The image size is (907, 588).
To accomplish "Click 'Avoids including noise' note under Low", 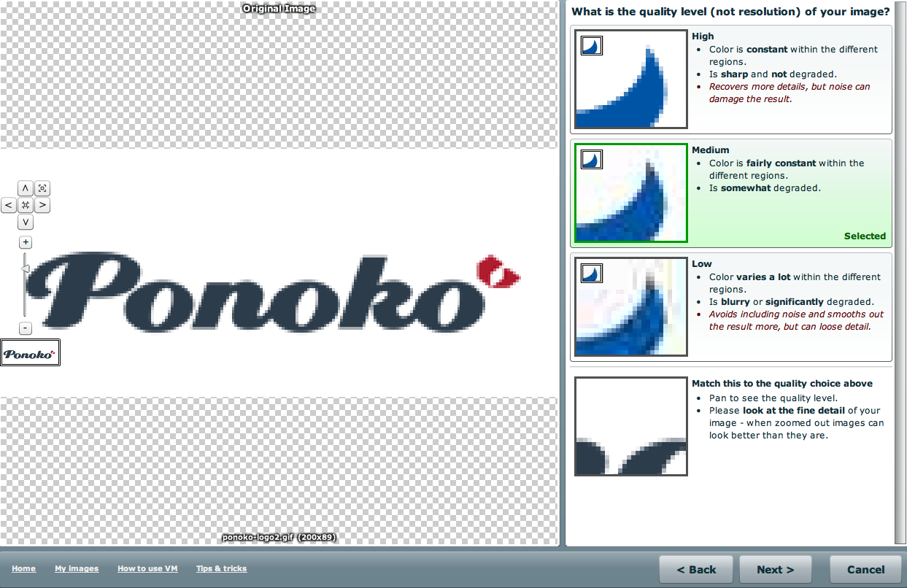I will pos(796,320).
